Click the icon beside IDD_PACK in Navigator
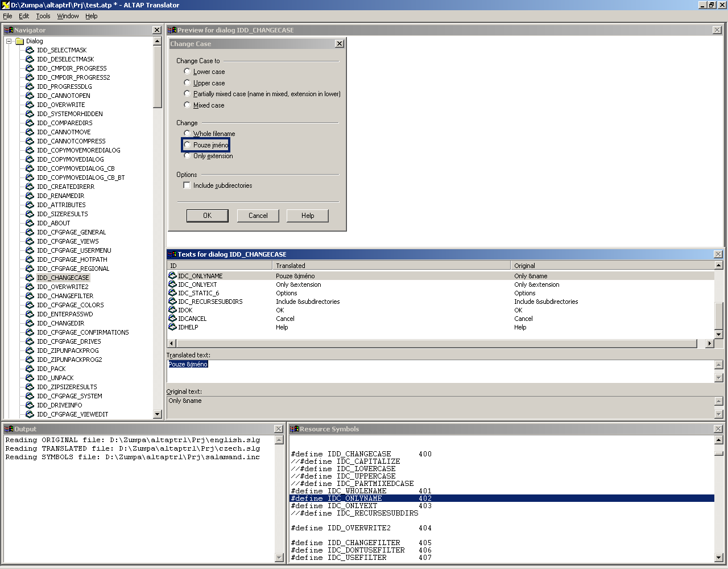The image size is (728, 569). [30, 369]
